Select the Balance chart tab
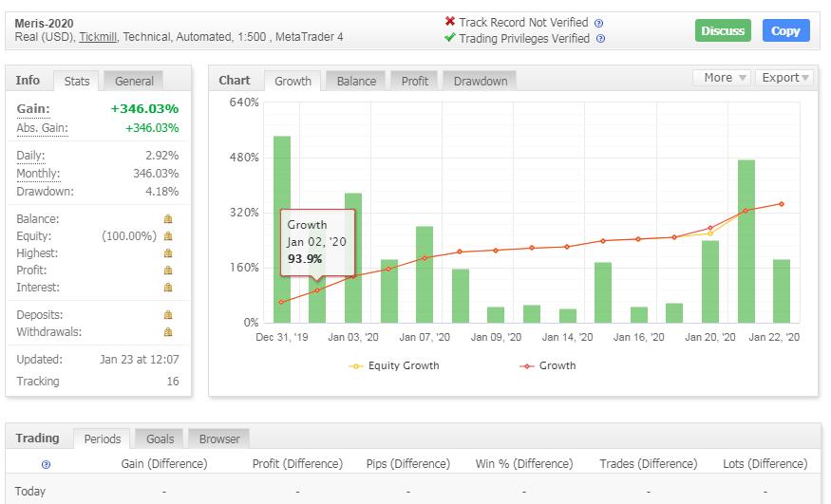Viewport: 831px width, 504px height. click(356, 82)
